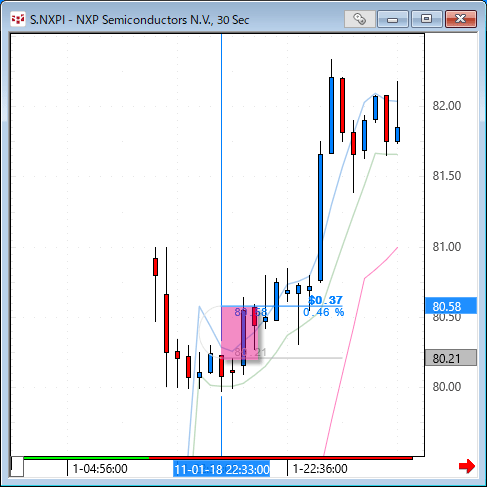Screen dimensions: 487x487
Task: Click the window title S.NXPI NXP Semiconductors
Action: (139, 20)
